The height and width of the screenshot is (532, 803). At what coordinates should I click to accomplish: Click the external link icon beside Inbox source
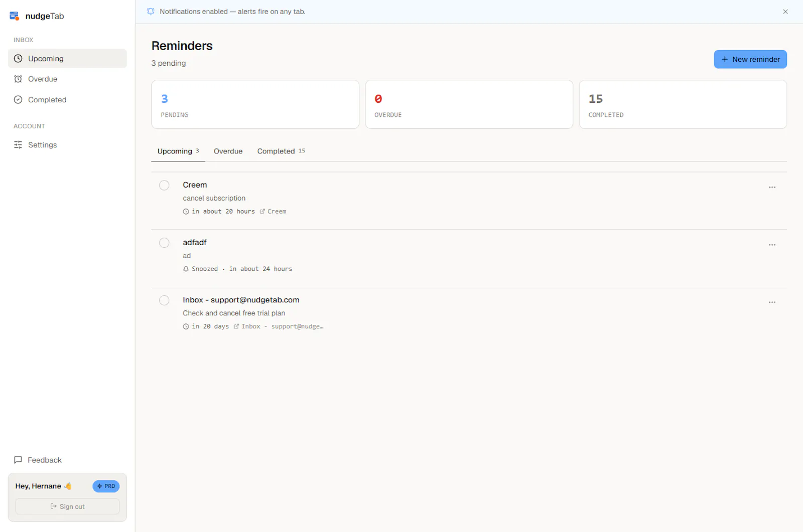[236, 326]
